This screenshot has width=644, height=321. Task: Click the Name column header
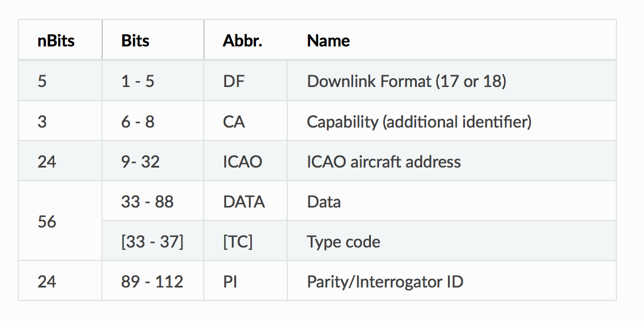[x=328, y=41]
